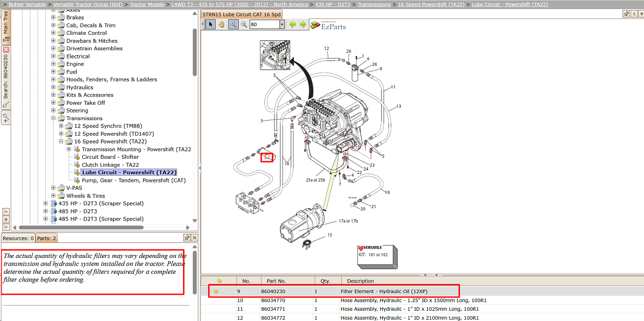Expand the Brakes tree node
The width and height of the screenshot is (644, 321).
pos(54,18)
